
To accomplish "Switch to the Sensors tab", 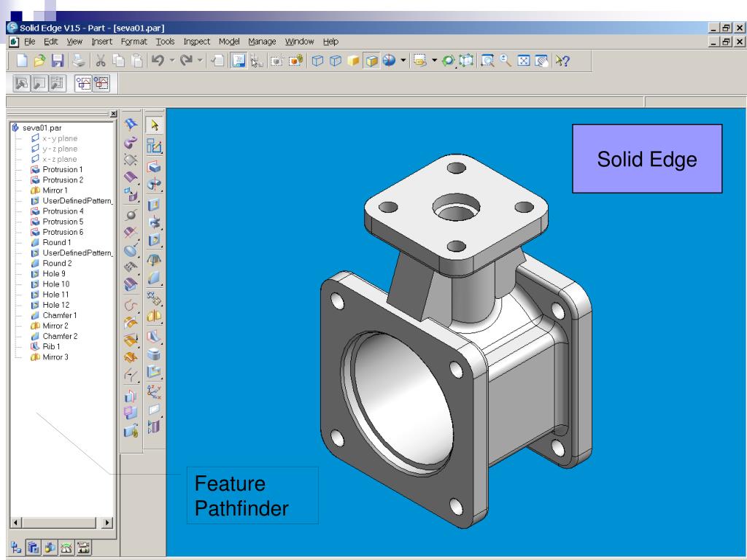I will [66, 548].
